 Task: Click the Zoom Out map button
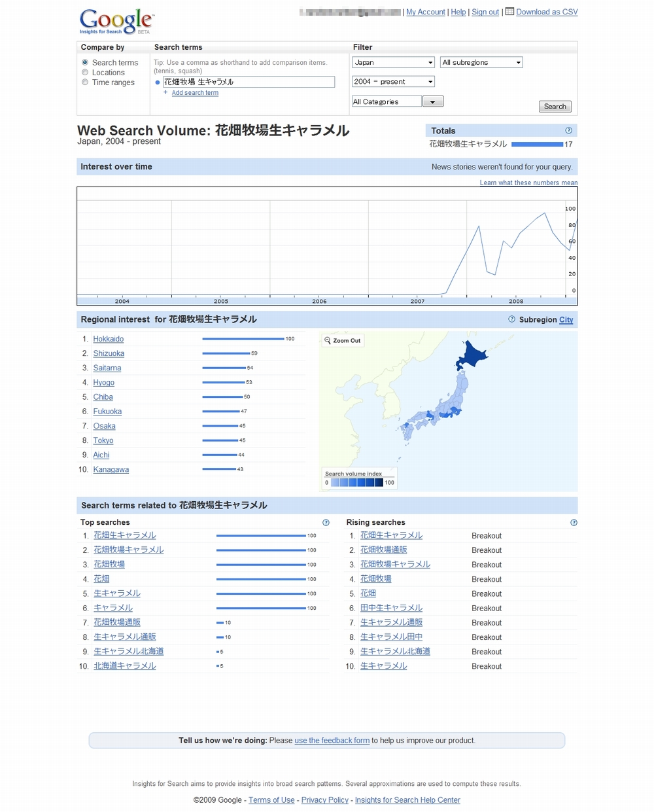pos(343,340)
